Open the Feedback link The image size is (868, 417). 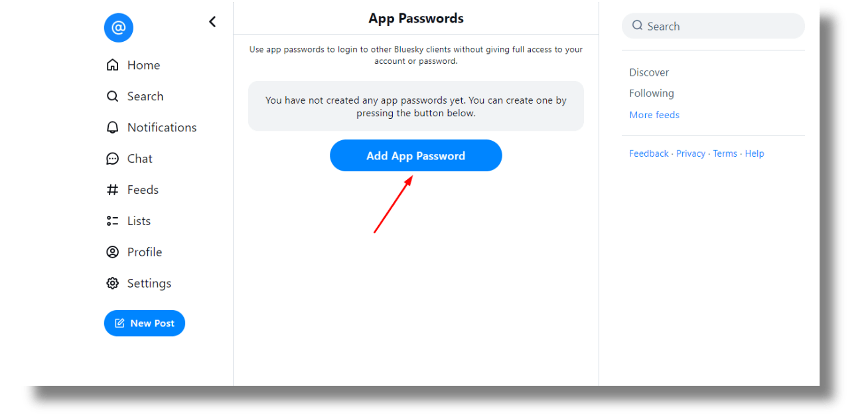pos(649,153)
